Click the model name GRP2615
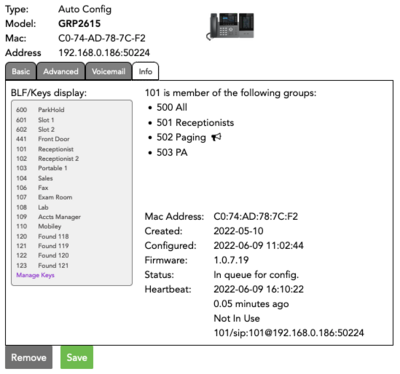 tap(79, 24)
